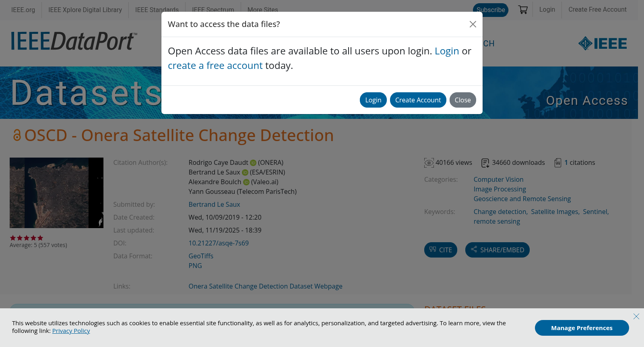
Task: Click the gray Close button
Action: point(462,100)
